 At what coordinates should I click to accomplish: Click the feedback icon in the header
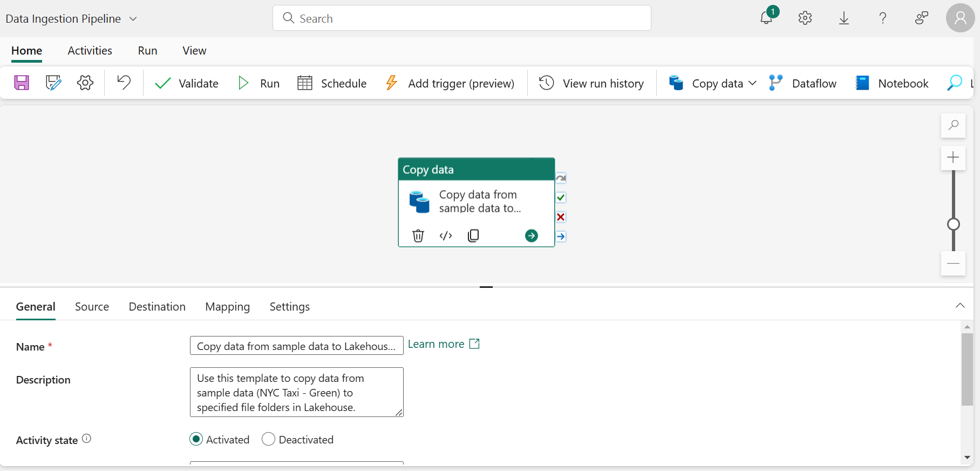922,18
